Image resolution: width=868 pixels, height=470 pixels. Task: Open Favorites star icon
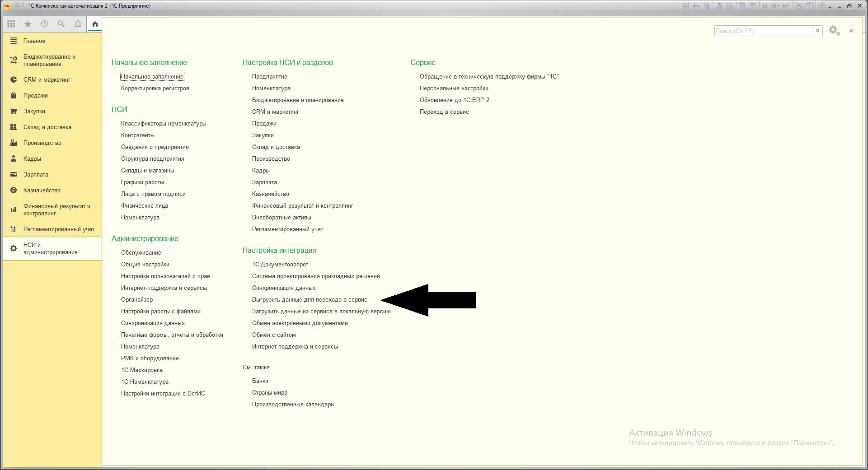(28, 24)
